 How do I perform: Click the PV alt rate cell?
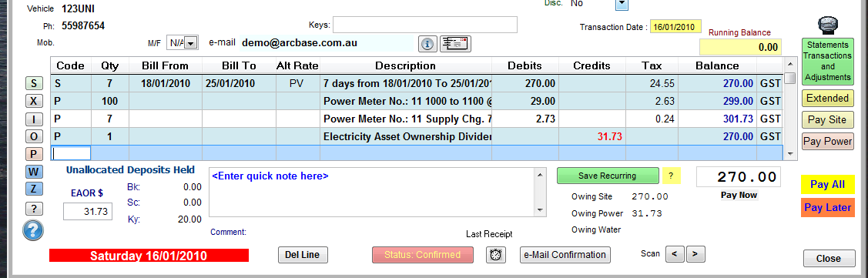[298, 84]
